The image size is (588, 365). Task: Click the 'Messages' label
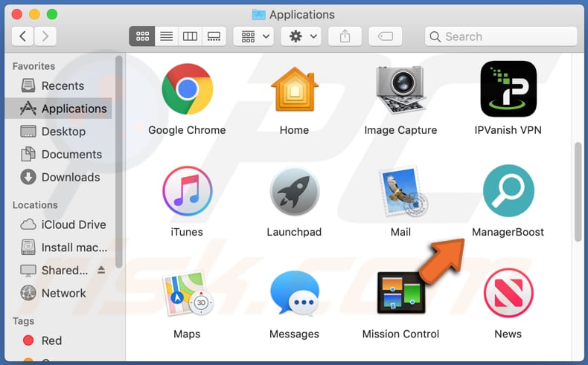coord(295,334)
